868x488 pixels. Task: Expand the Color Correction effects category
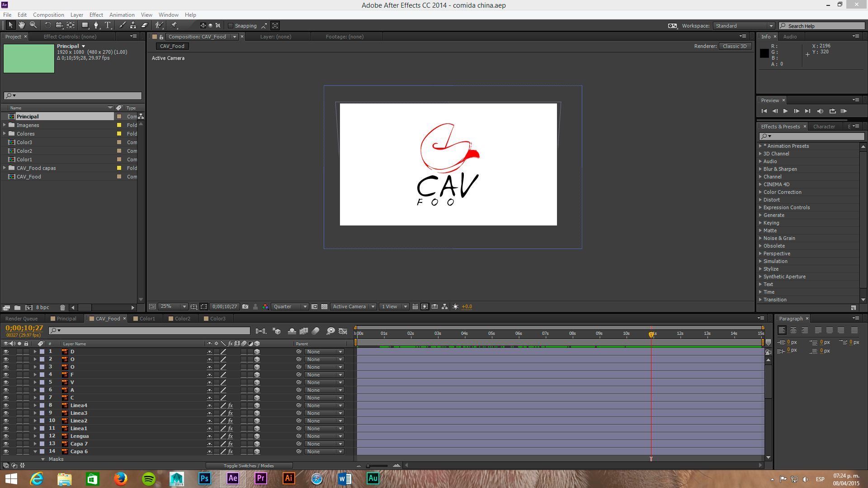(x=760, y=192)
